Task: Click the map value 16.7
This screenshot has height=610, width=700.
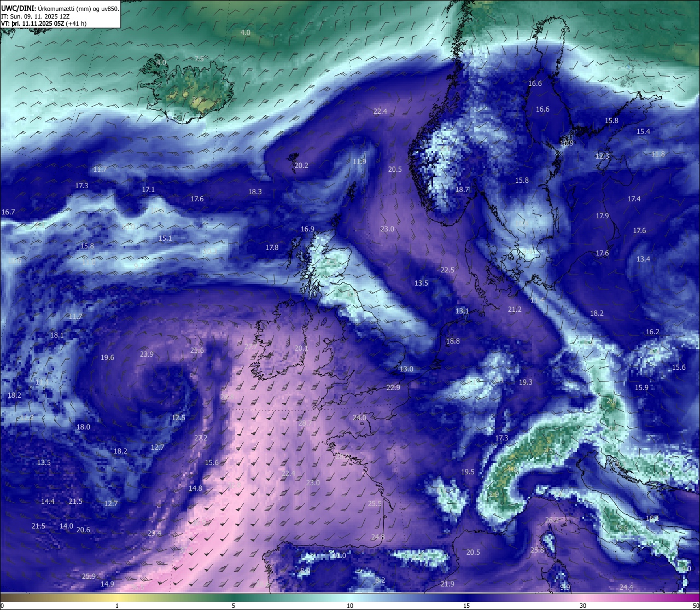Action: coord(8,212)
